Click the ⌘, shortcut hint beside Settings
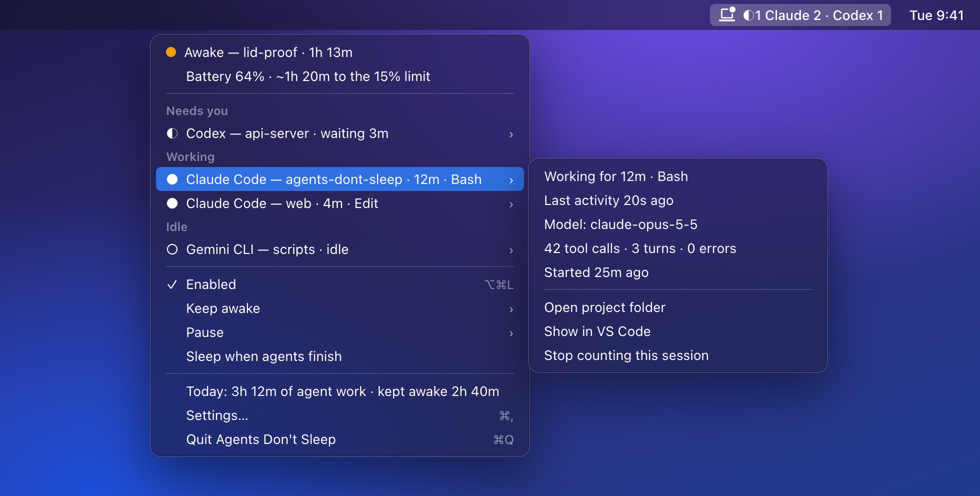 [506, 416]
